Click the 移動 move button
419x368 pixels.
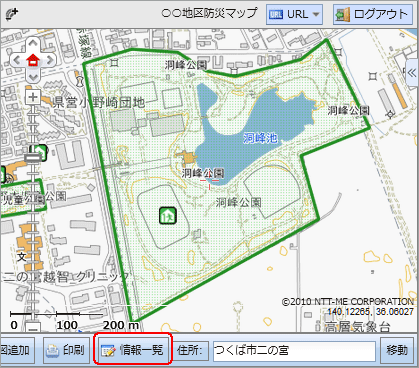pos(397,350)
